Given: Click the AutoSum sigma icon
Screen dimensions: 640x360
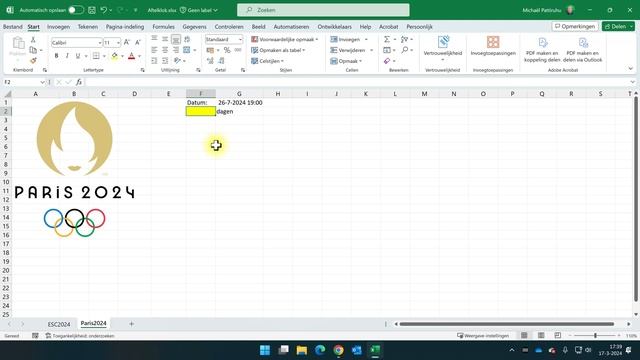Looking at the screenshot, I should 387,39.
